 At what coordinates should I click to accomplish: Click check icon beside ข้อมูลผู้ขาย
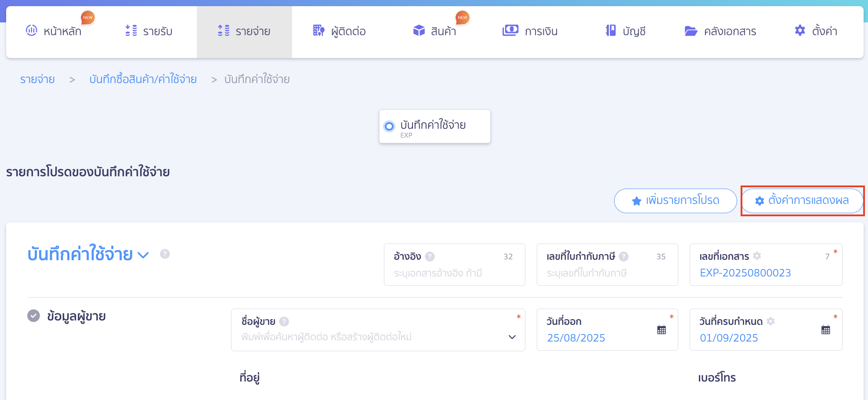tap(33, 316)
